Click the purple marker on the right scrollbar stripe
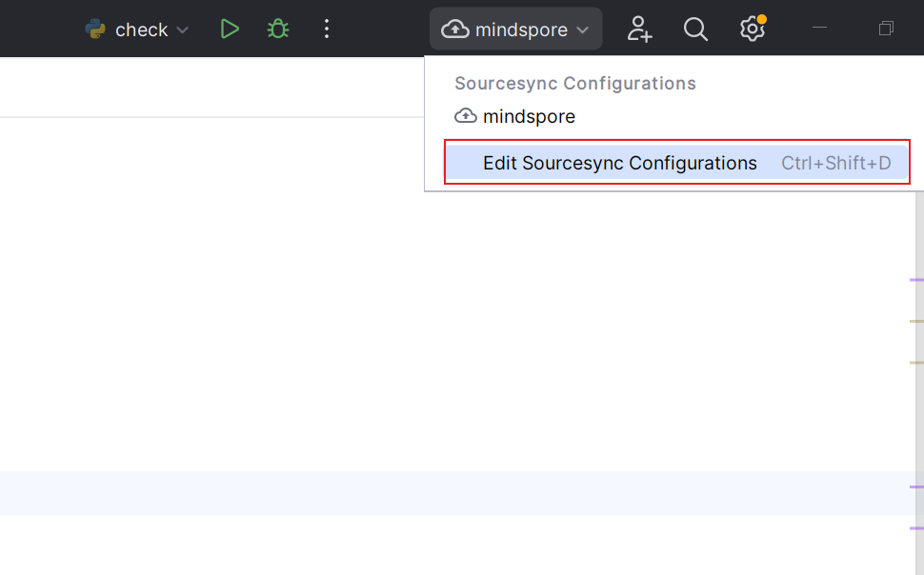Screen dimensions: 924x575 [x=916, y=279]
